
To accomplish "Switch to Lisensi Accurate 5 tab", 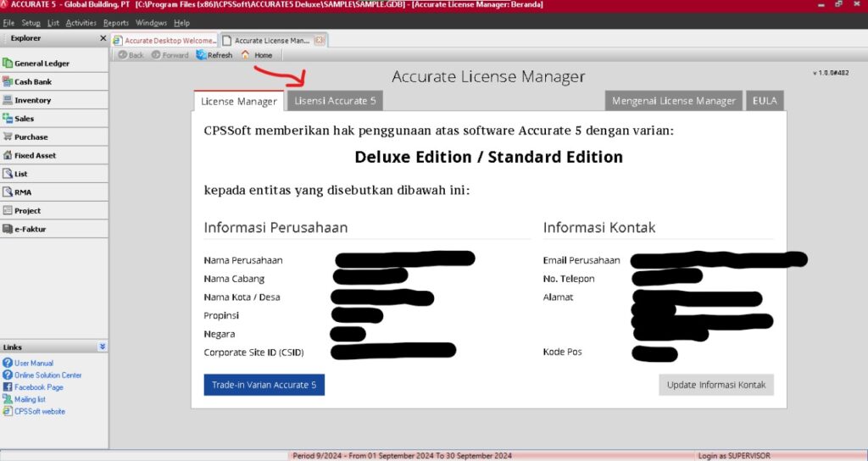I will tap(335, 101).
